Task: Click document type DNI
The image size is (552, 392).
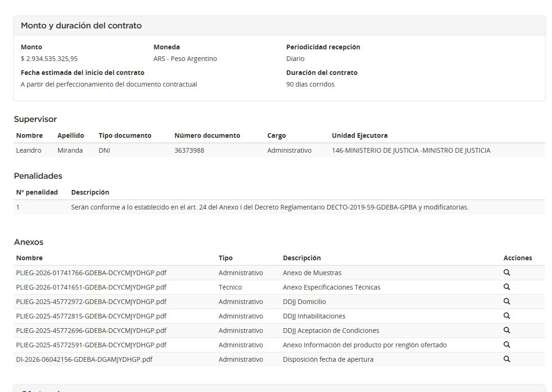Action: [104, 150]
